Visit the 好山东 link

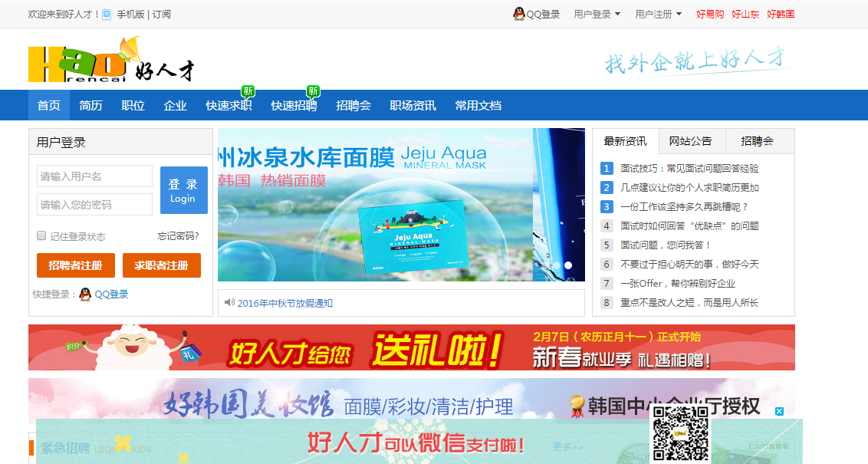(745, 15)
